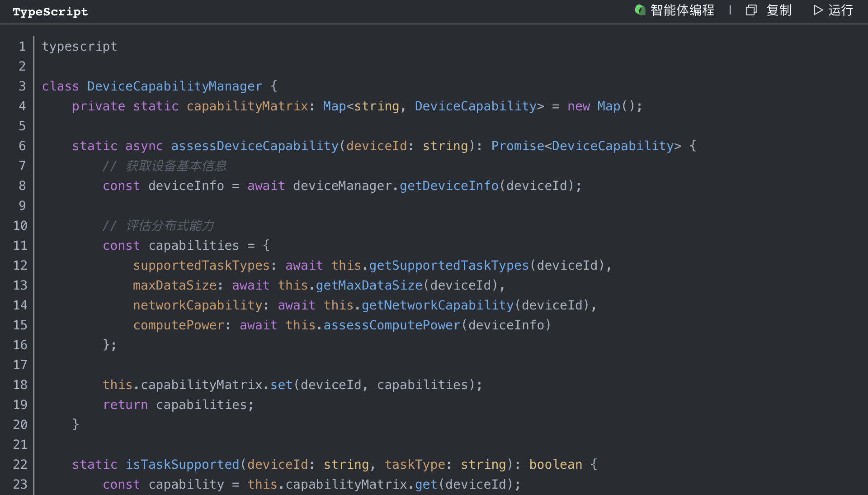
Task: Click line number 11 in gutter
Action: point(20,245)
